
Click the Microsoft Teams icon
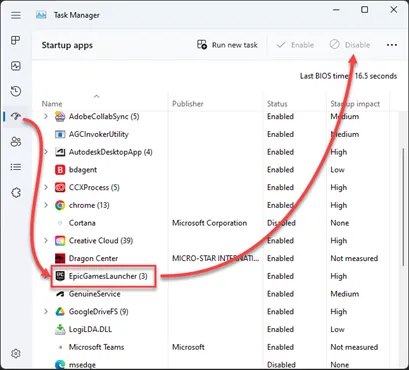coord(60,347)
